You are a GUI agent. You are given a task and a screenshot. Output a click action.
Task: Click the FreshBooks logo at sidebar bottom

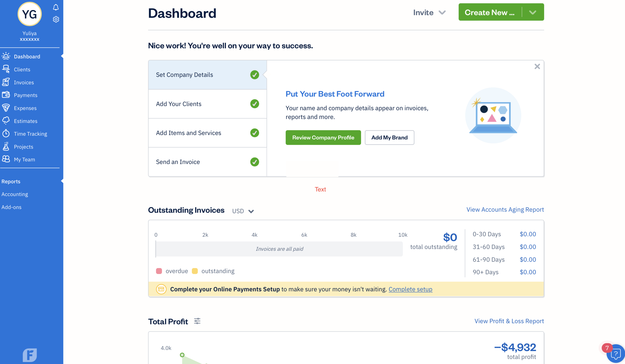click(x=30, y=355)
